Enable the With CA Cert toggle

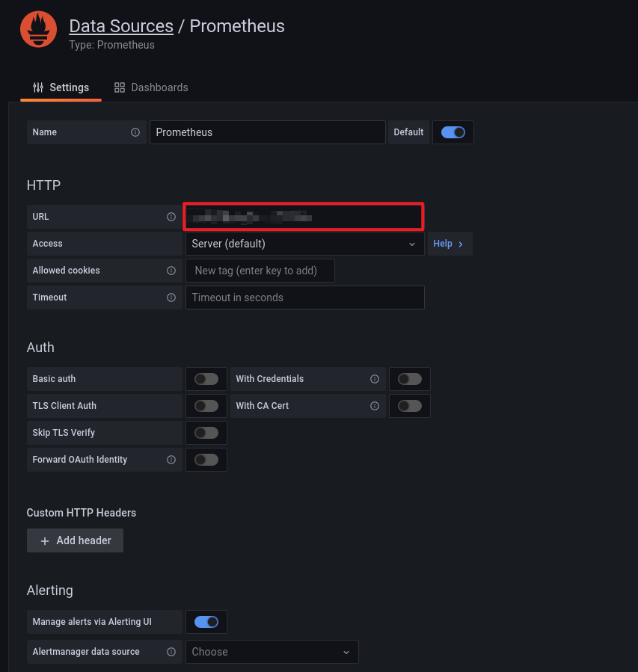pyautogui.click(x=409, y=406)
